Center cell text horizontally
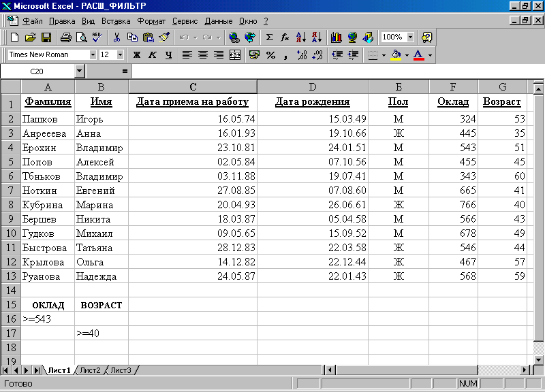545x392 pixels. click(x=203, y=55)
